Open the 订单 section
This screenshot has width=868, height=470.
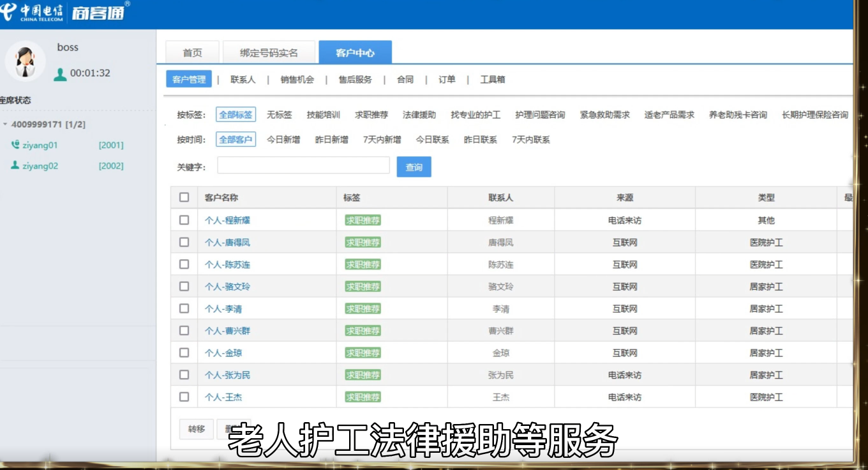(x=447, y=80)
